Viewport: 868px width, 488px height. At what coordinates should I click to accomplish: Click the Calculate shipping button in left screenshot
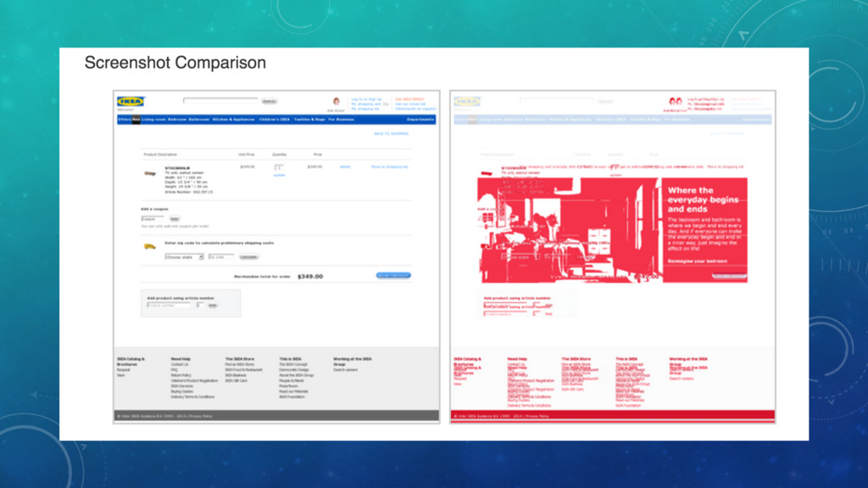248,257
